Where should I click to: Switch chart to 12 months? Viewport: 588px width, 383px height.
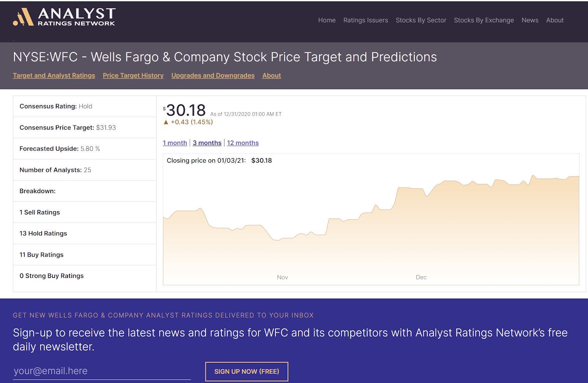click(x=243, y=143)
